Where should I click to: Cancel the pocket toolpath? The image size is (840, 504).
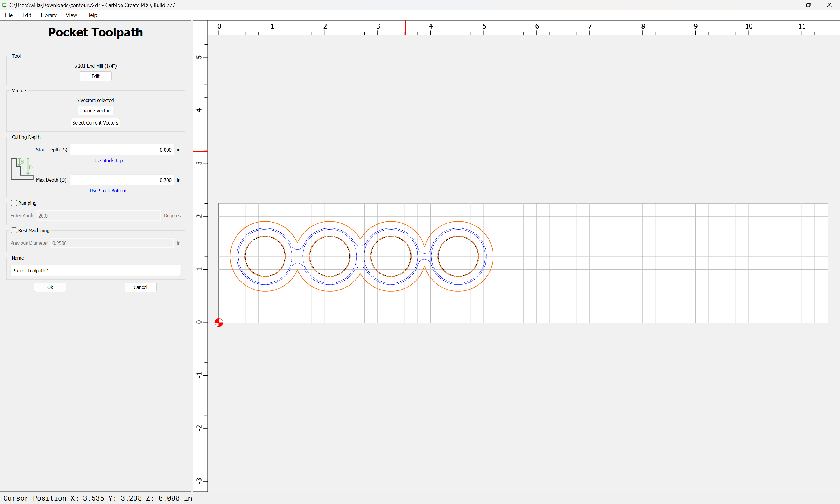click(140, 287)
